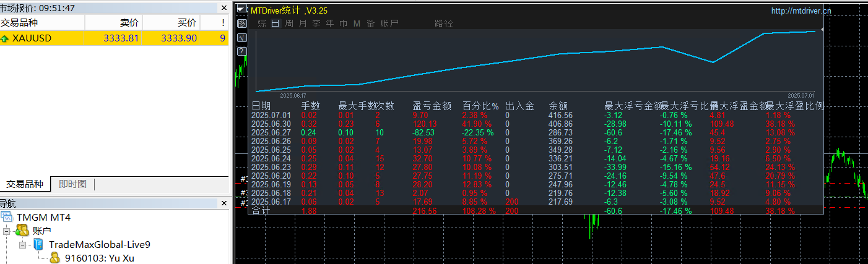Viewport: 868px width, 264px height.
Task: Select the 月 monthly statistics tab
Action: pyautogui.click(x=303, y=23)
